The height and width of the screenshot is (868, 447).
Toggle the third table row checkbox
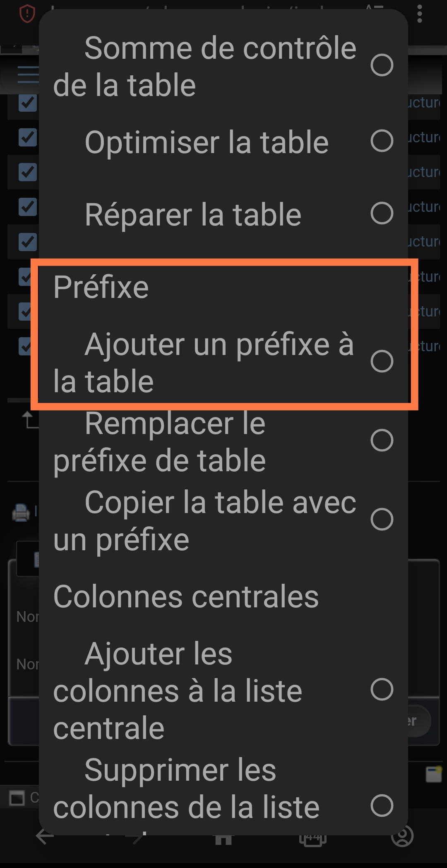27,172
